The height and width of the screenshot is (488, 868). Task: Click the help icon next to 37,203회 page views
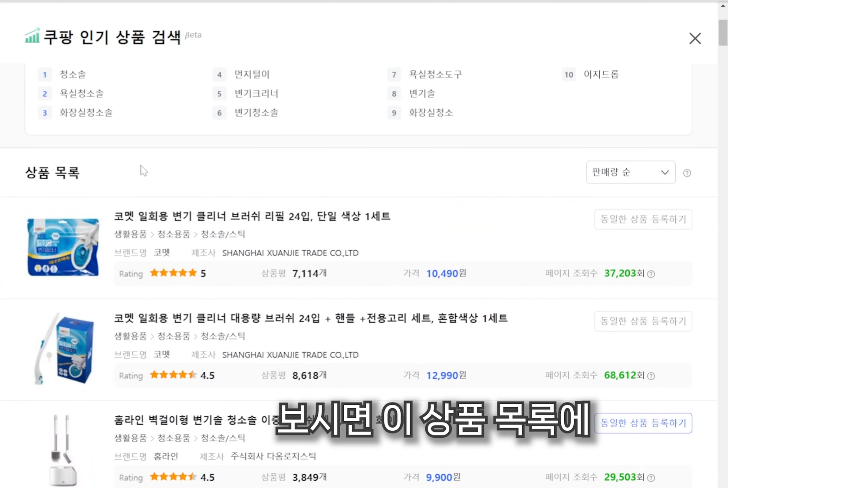point(651,274)
